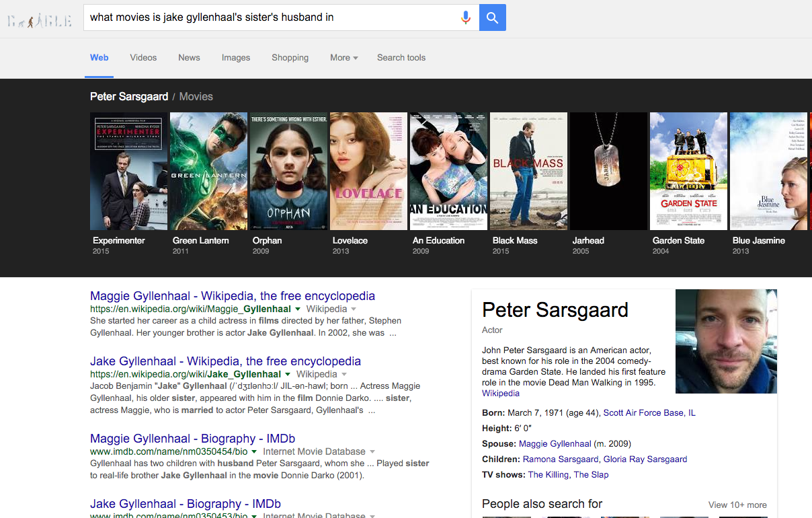The width and height of the screenshot is (812, 518).
Task: Open Wikipedia link in knowledge panel
Action: click(x=501, y=394)
